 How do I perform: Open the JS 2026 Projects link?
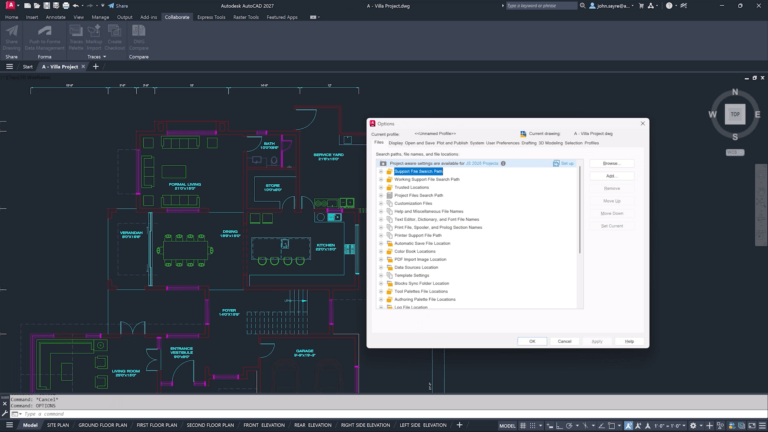point(481,164)
